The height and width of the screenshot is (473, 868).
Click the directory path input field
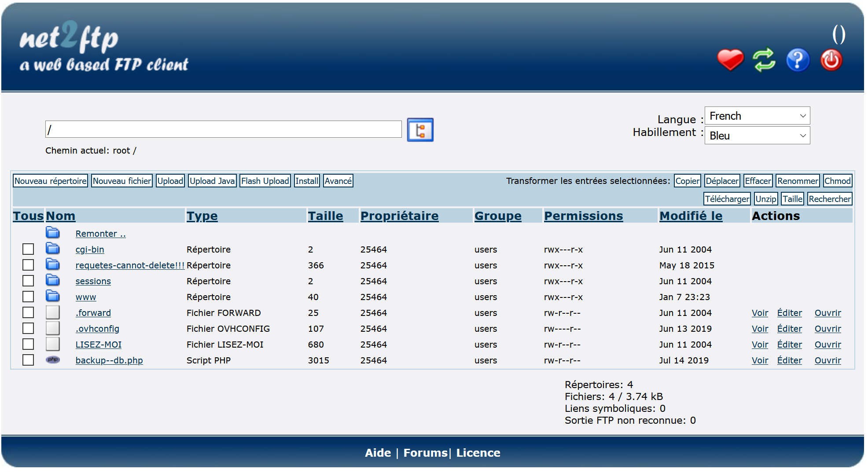223,129
